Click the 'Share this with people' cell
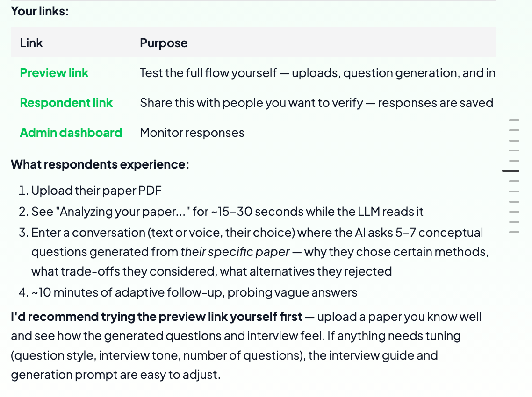This screenshot has height=397, width=532. [313, 102]
